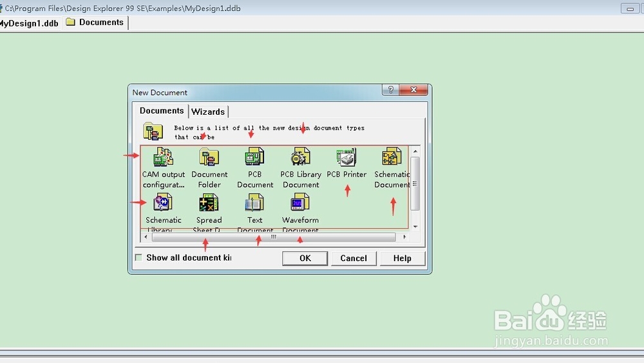Click the Cancel button
644x363 pixels.
[x=354, y=258]
